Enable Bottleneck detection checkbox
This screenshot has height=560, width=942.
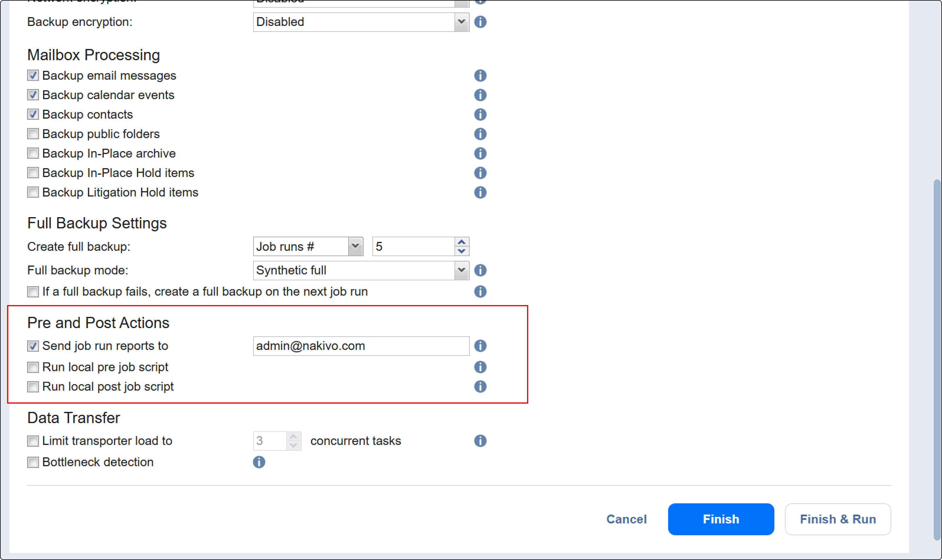[33, 462]
